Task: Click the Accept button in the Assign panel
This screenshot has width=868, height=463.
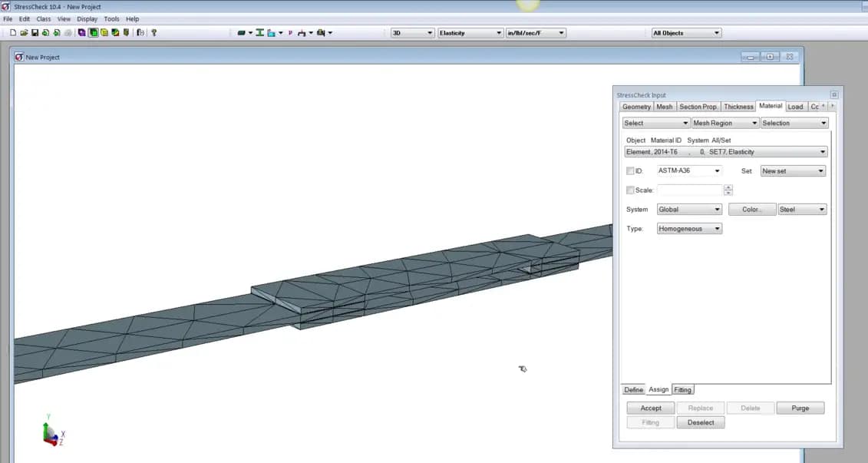Action: pyautogui.click(x=650, y=408)
